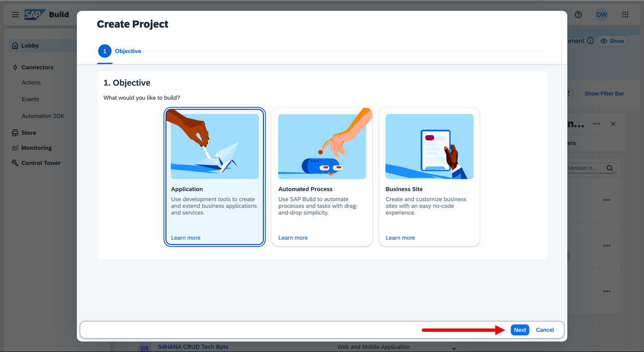Click the SAP logo
This screenshot has height=352, width=644.
34,15
